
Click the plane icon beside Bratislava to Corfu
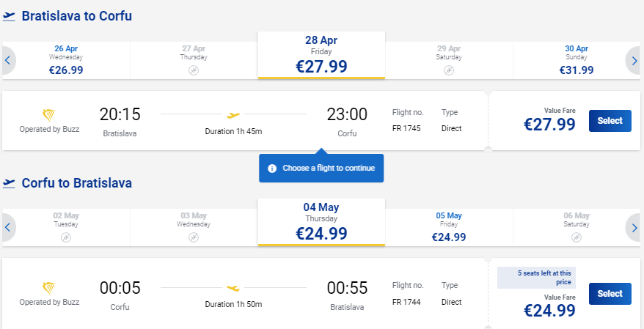coord(9,16)
